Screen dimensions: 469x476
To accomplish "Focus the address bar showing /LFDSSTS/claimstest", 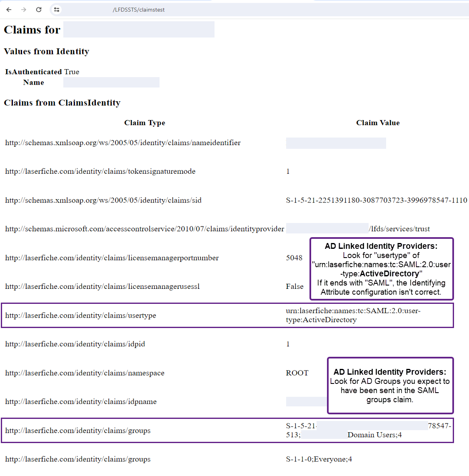I will click(259, 10).
